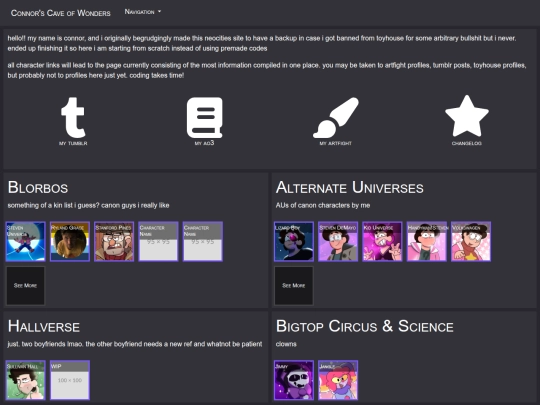Open the Sullivan Hall character tile
This screenshot has height=405, width=540.
(25, 380)
